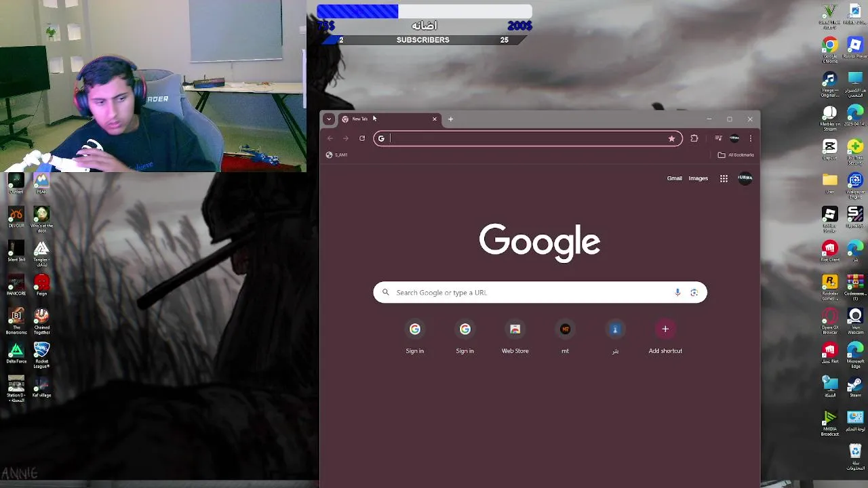Open the first Sign in shortcut

tap(414, 337)
